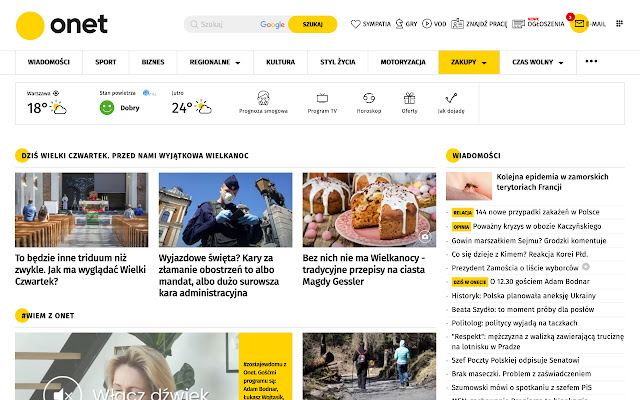
Task: Open 'Szumowski mówi o spotkaniu' news
Action: point(522,387)
